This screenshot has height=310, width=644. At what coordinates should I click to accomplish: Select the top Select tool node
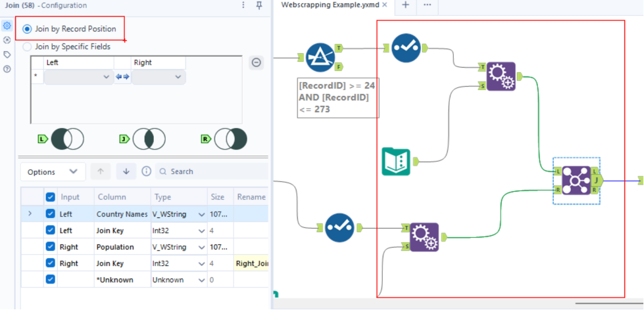[406, 48]
